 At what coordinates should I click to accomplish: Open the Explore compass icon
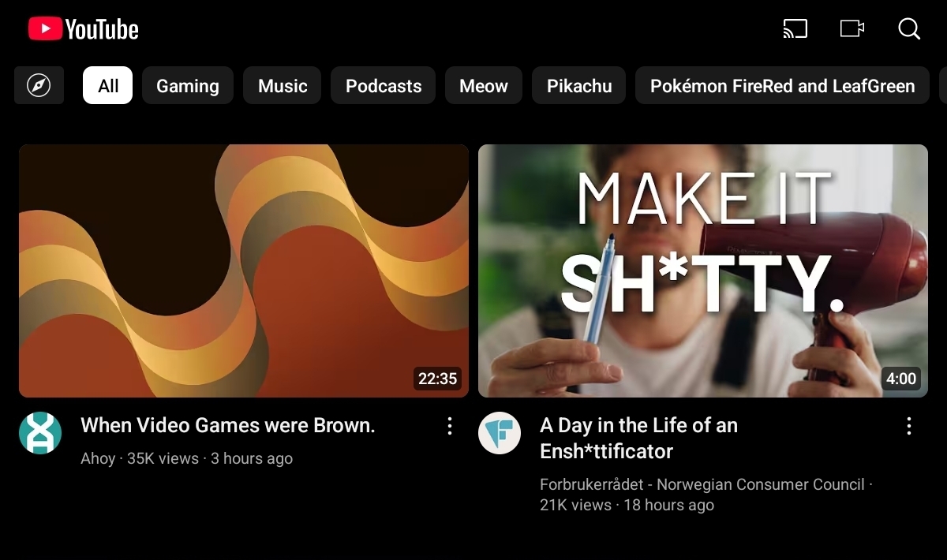[x=39, y=85]
